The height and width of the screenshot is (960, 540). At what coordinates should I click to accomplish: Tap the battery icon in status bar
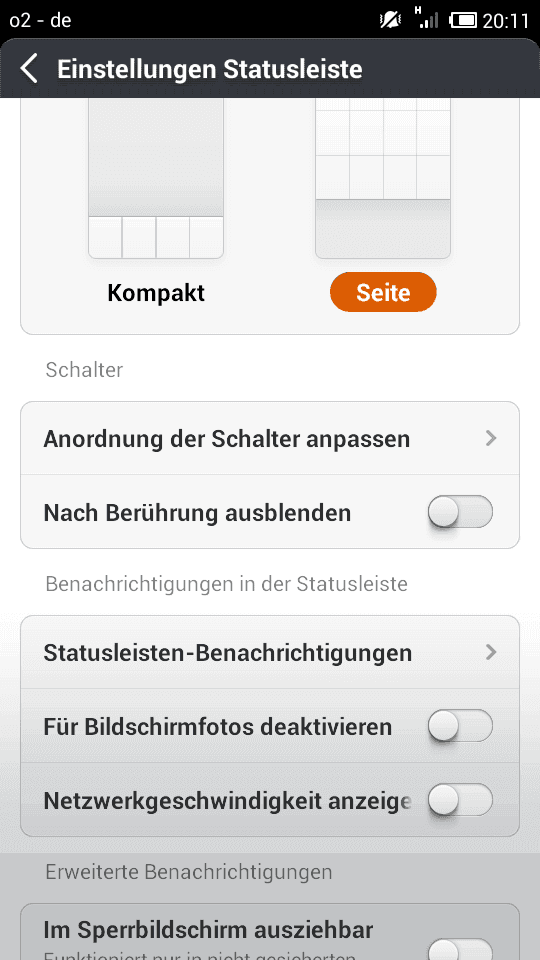(463, 20)
